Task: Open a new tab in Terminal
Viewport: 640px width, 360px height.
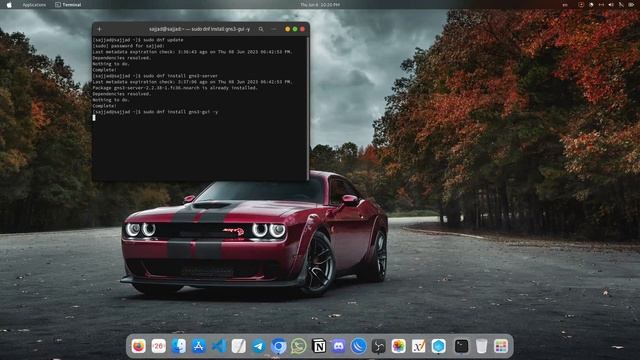Action: [99, 29]
